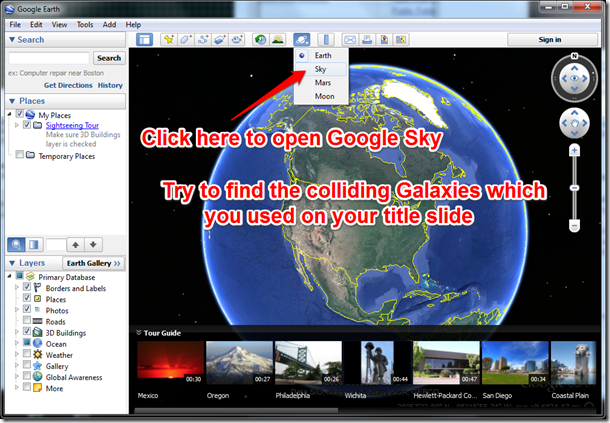
Task: Add a placemark with the pushpin icon
Action: (x=169, y=40)
